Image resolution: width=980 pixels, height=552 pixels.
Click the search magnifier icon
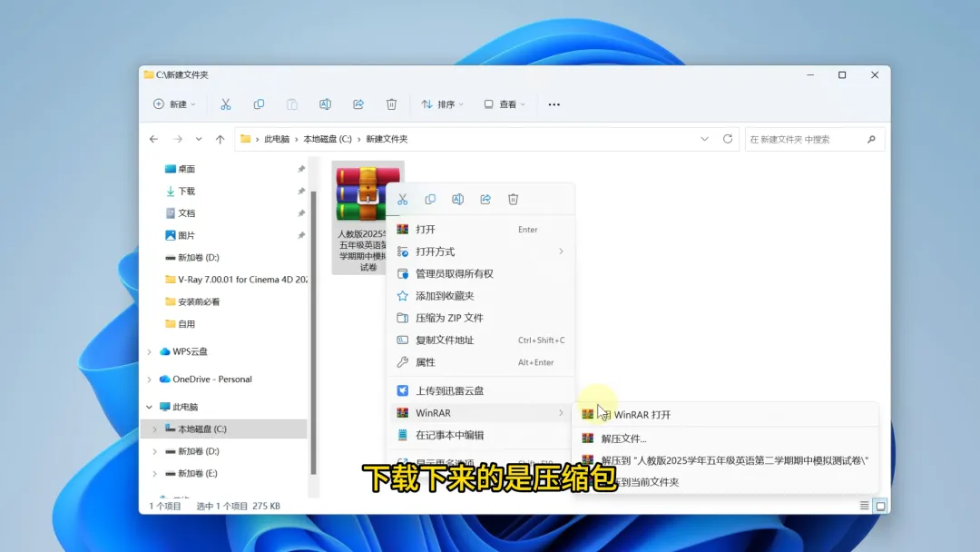(x=871, y=139)
